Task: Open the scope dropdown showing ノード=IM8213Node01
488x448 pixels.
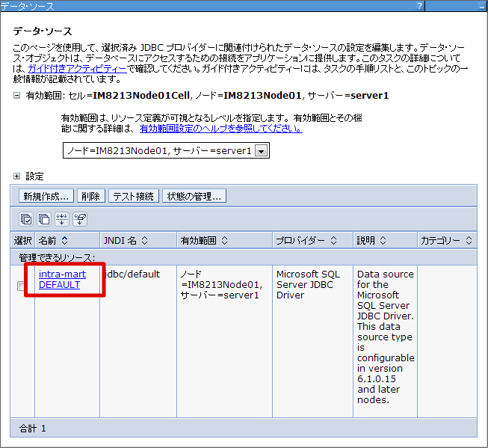Action: pos(261,151)
